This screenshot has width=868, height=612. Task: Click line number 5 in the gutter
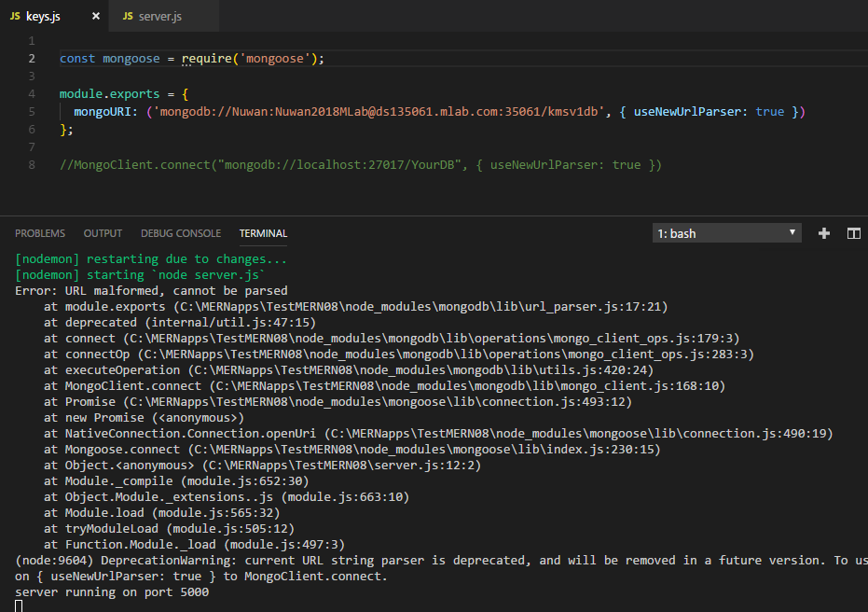tap(33, 112)
